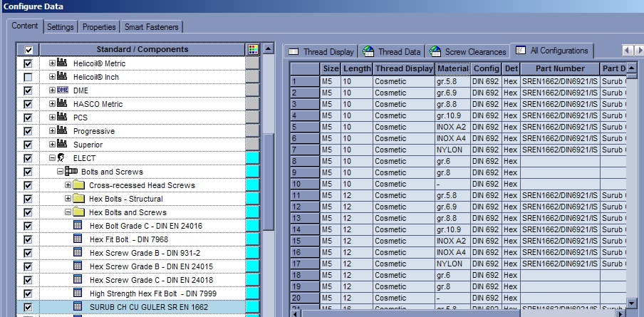Check the Helicoil Inch checkbox
Screen dimensions: 644x317
pyautogui.click(x=28, y=77)
